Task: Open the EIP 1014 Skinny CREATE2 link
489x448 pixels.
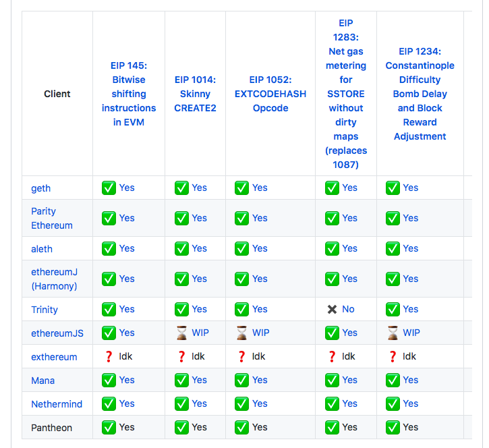Action: 195,94
